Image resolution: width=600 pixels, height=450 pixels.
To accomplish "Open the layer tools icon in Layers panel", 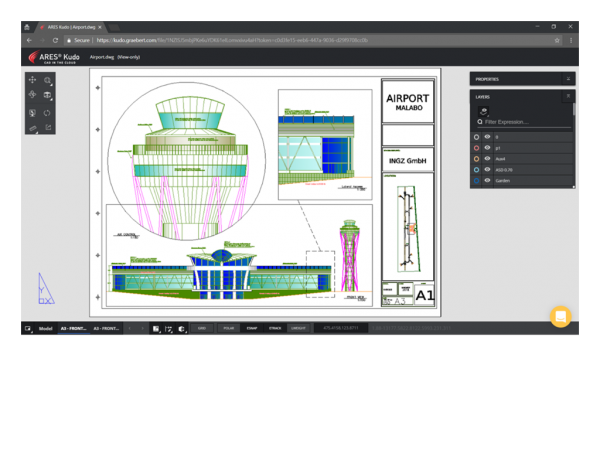I will pyautogui.click(x=484, y=110).
